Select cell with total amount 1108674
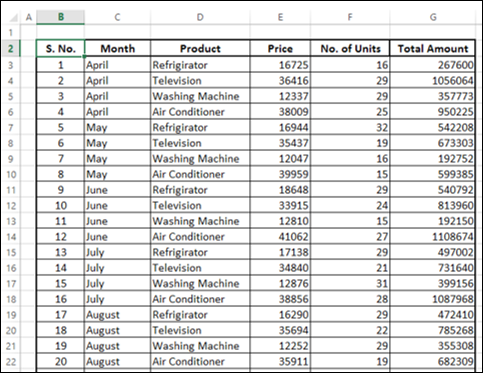Image resolution: width=483 pixels, height=373 pixels. coord(433,237)
